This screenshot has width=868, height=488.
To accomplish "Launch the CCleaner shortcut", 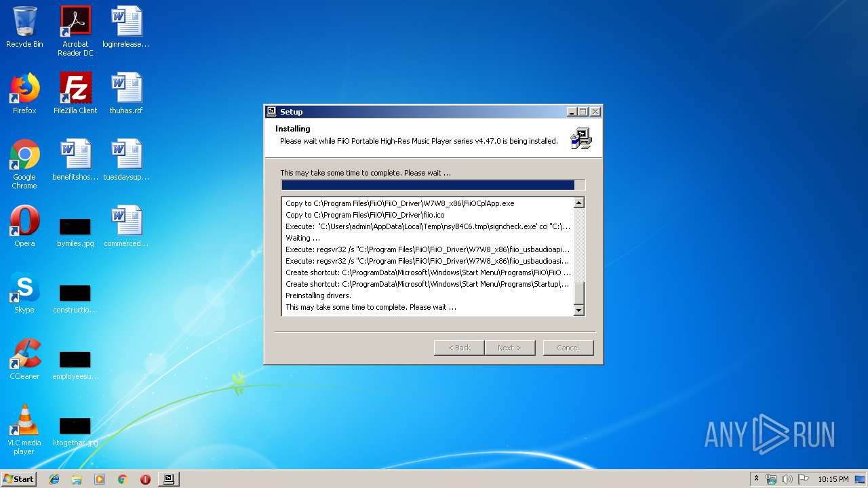I will [x=24, y=360].
